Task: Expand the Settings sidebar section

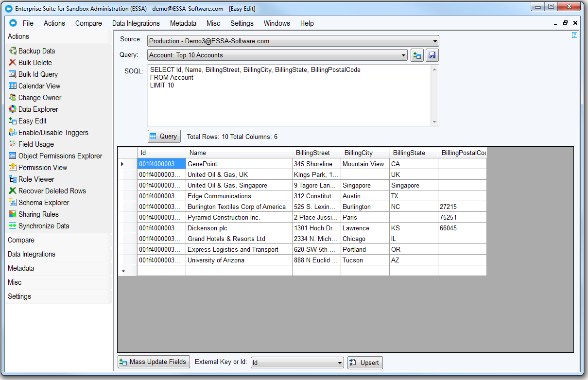Action: coord(58,296)
